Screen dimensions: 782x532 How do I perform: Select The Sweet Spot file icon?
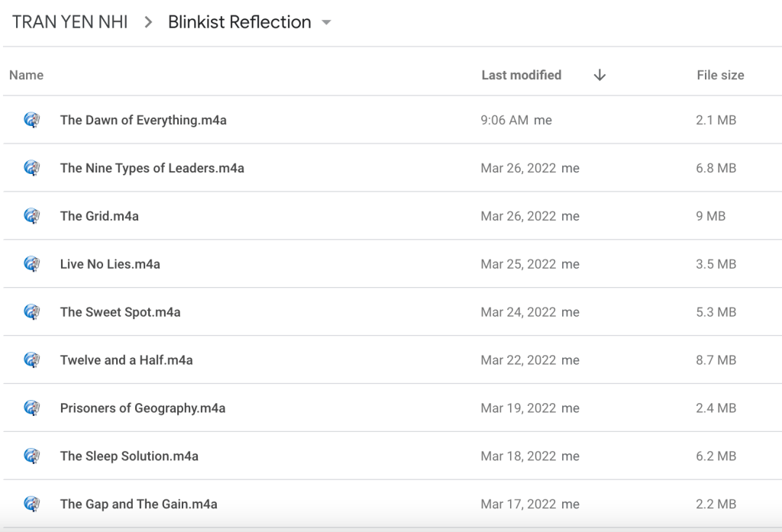(31, 312)
